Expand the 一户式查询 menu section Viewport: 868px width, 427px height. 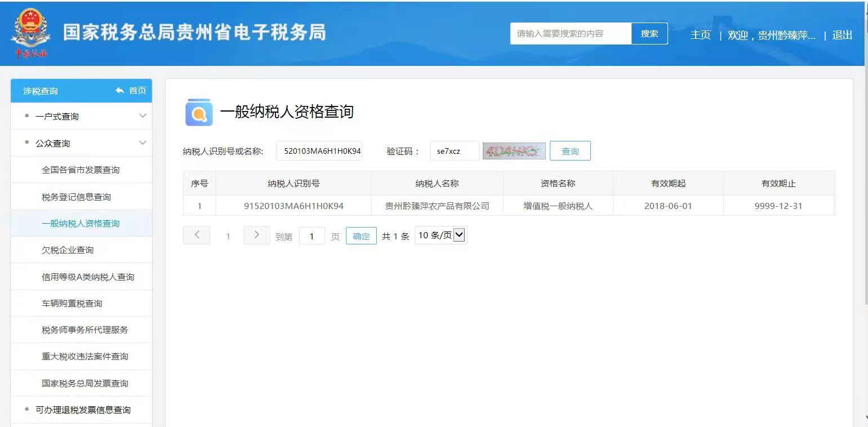(143, 116)
